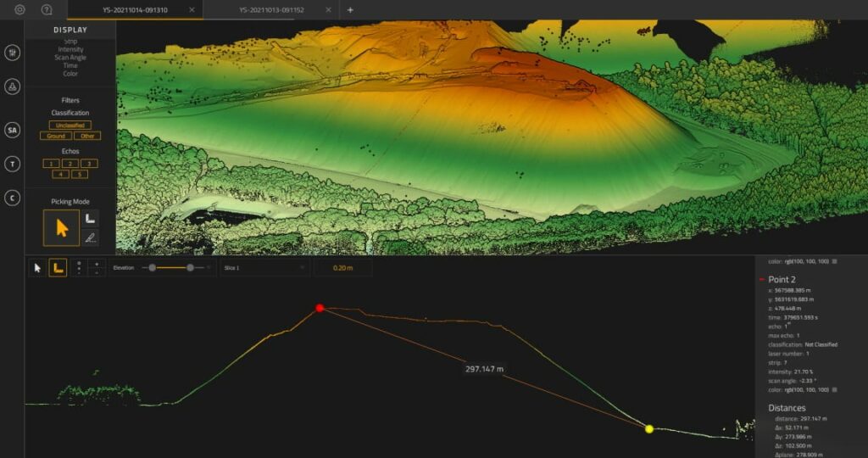
Task: Select the red measurement point on the profile
Action: point(320,308)
